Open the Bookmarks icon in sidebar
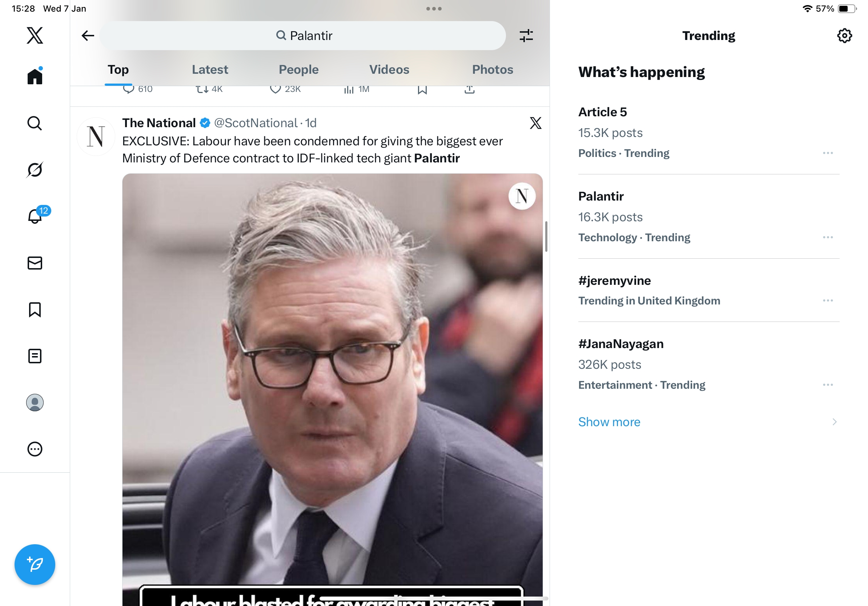 35,310
